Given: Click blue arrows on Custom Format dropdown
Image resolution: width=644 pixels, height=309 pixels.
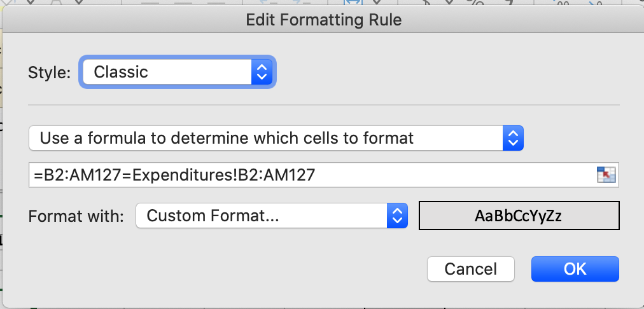Looking at the screenshot, I should 397,216.
